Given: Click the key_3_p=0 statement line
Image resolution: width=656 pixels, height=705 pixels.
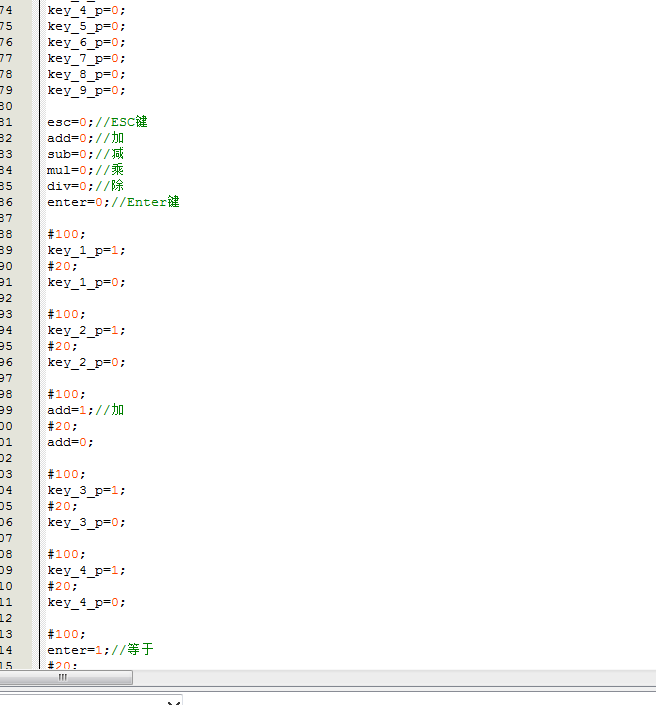Looking at the screenshot, I should tap(87, 522).
